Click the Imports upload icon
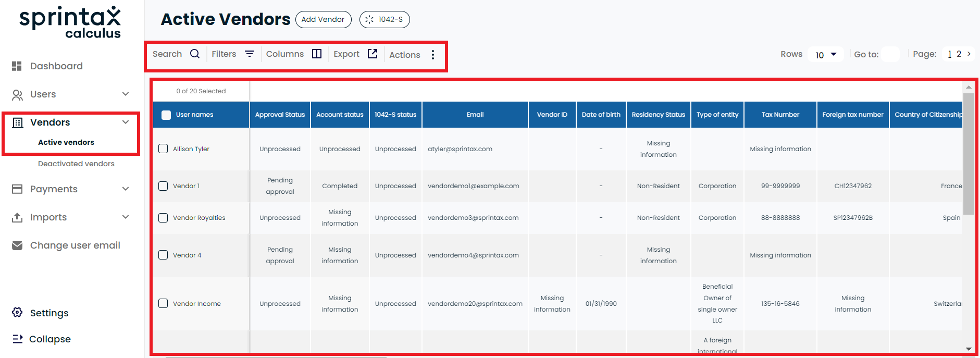Viewport: 980px width, 358px height. pos(17,217)
